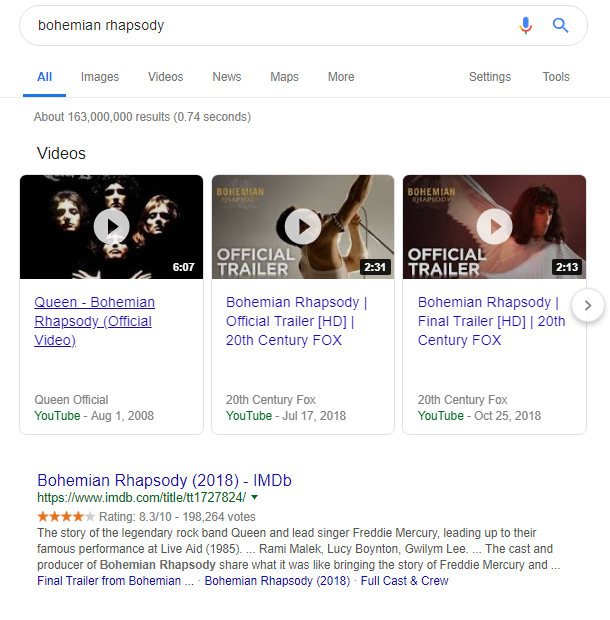Open the Final Trailer from Bohemian sitelink
This screenshot has width=610, height=620.
pyautogui.click(x=115, y=581)
